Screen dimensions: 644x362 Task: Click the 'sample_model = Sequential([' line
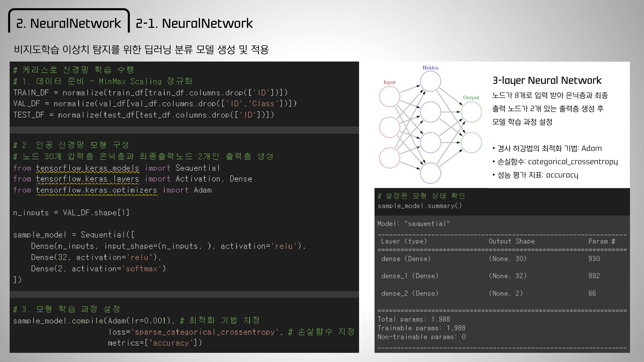[x=74, y=235]
